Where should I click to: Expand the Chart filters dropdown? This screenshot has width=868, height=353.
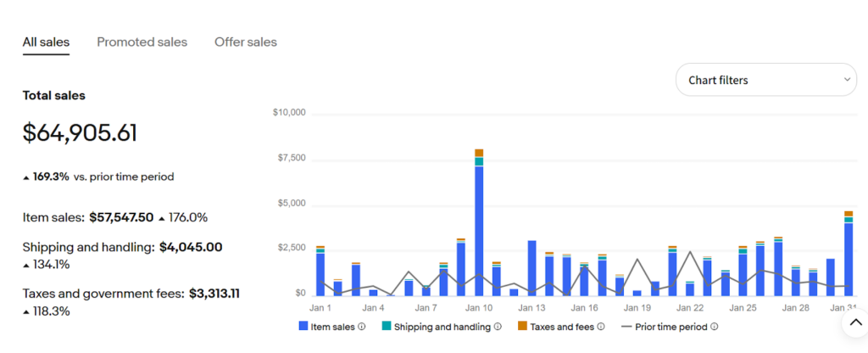point(765,80)
